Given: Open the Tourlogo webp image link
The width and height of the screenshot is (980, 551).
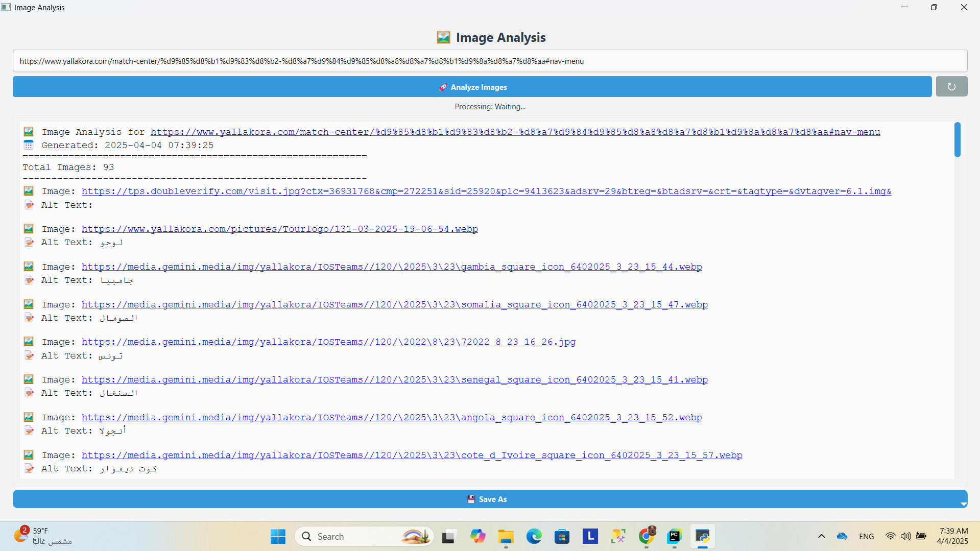Looking at the screenshot, I should click(x=279, y=229).
